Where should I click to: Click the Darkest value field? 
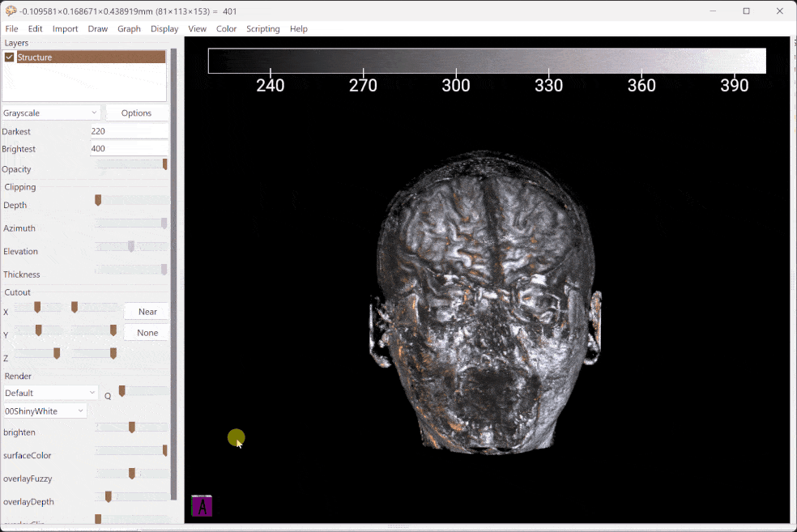click(129, 131)
